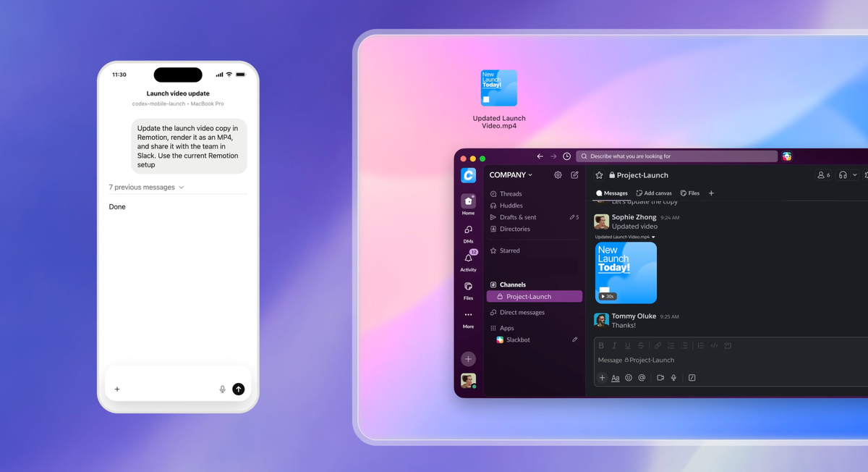Toggle bulleted list in the composer
Image resolution: width=868 pixels, height=472 pixels.
tap(684, 346)
